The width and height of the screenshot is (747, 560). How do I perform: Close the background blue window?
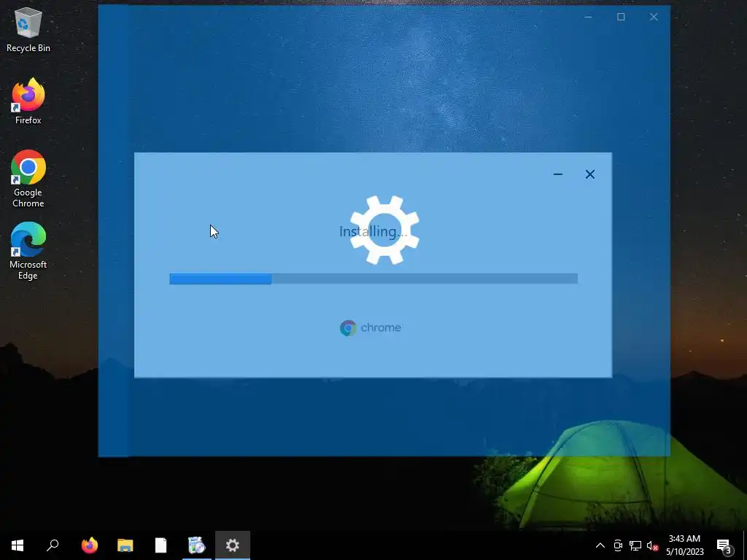(654, 17)
